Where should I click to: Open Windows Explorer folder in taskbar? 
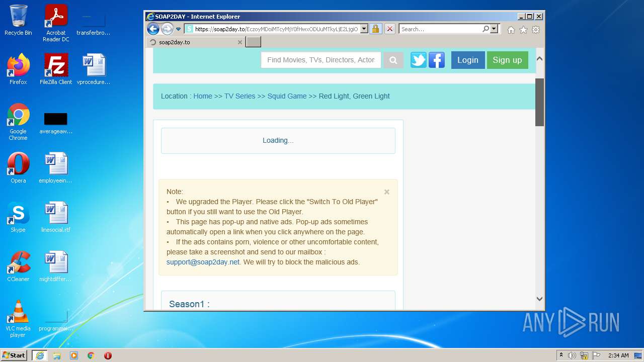(x=57, y=355)
